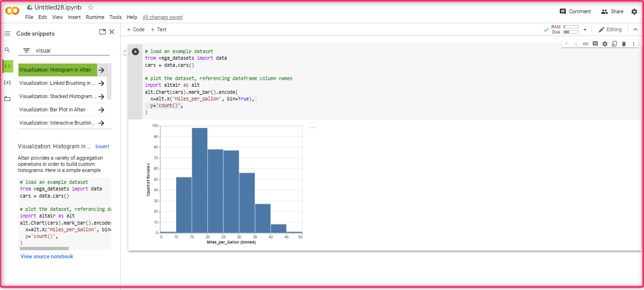This screenshot has height=290, width=644.
Task: Click the Insert snippet link
Action: pyautogui.click(x=102, y=147)
